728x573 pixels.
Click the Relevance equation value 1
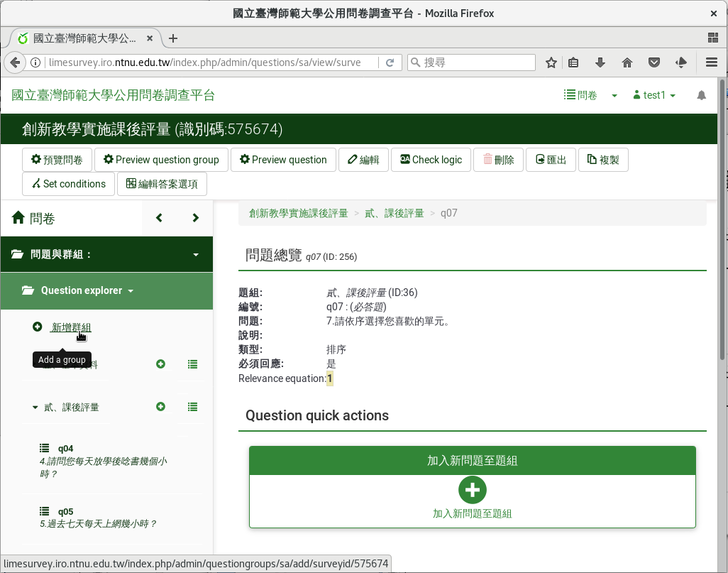click(330, 378)
